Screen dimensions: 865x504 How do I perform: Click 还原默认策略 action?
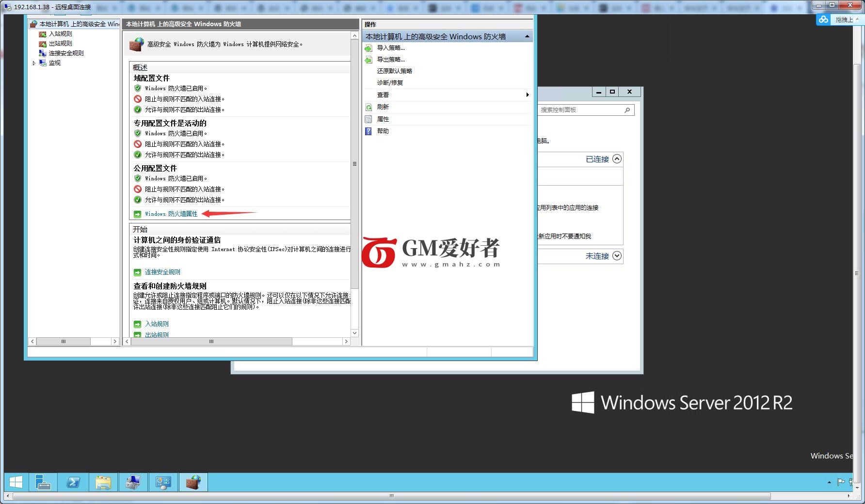[395, 71]
